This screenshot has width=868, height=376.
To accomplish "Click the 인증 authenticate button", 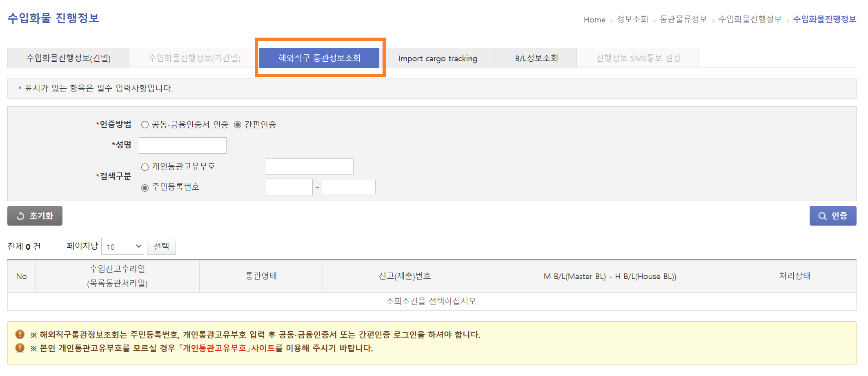I will coord(833,216).
